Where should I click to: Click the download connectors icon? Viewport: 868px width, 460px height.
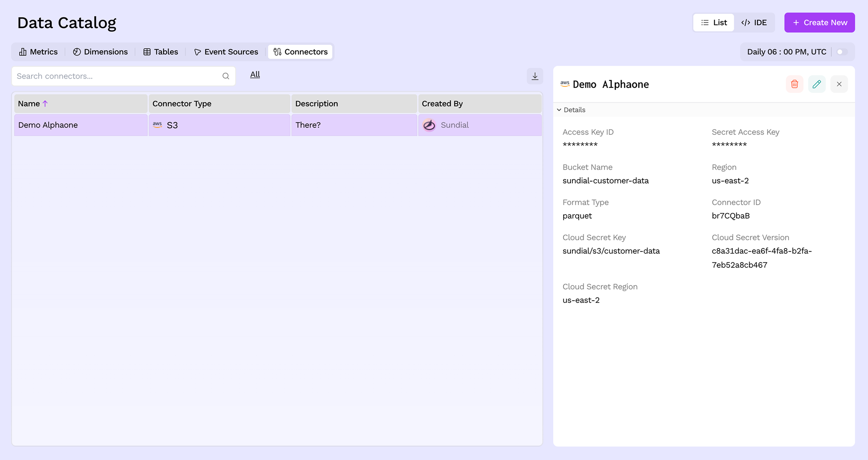coord(534,76)
